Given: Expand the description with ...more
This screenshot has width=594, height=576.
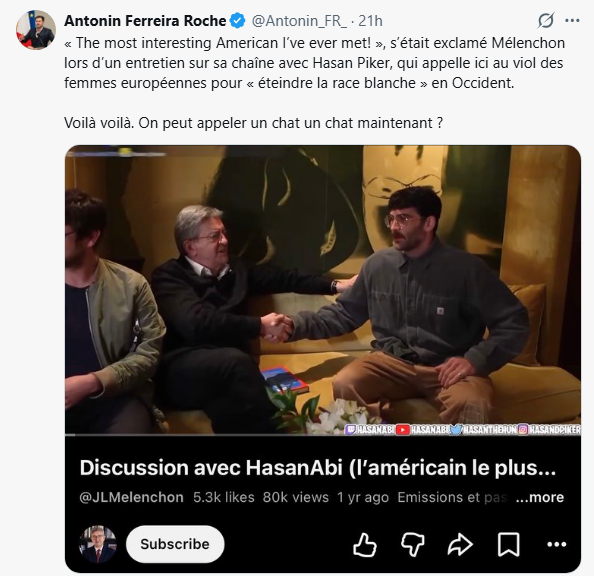Looking at the screenshot, I should point(540,497).
